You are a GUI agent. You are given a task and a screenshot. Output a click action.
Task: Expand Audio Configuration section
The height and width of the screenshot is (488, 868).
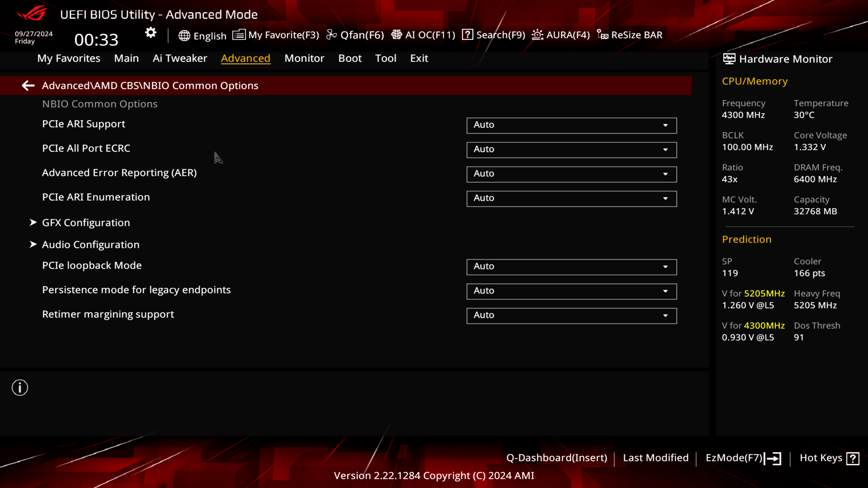[91, 244]
